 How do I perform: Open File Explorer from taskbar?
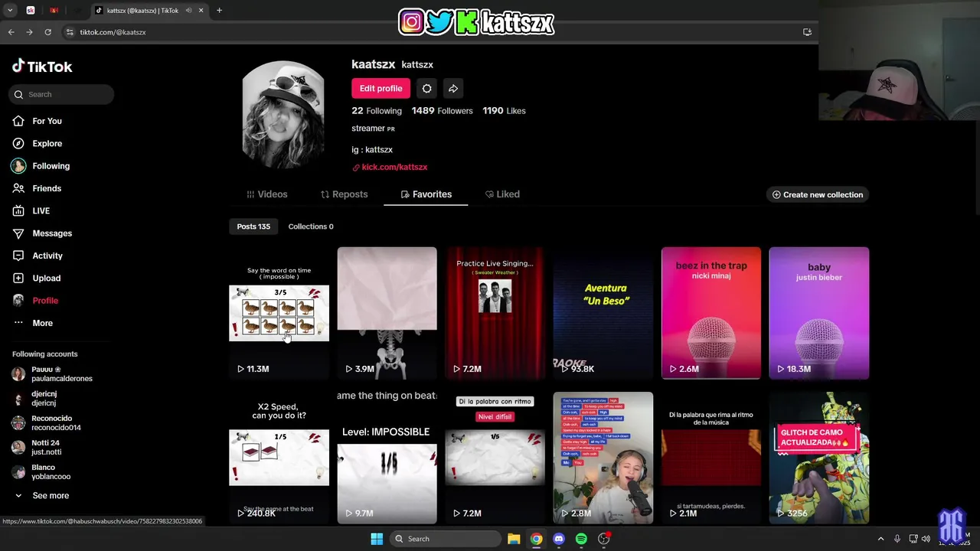[x=514, y=539]
